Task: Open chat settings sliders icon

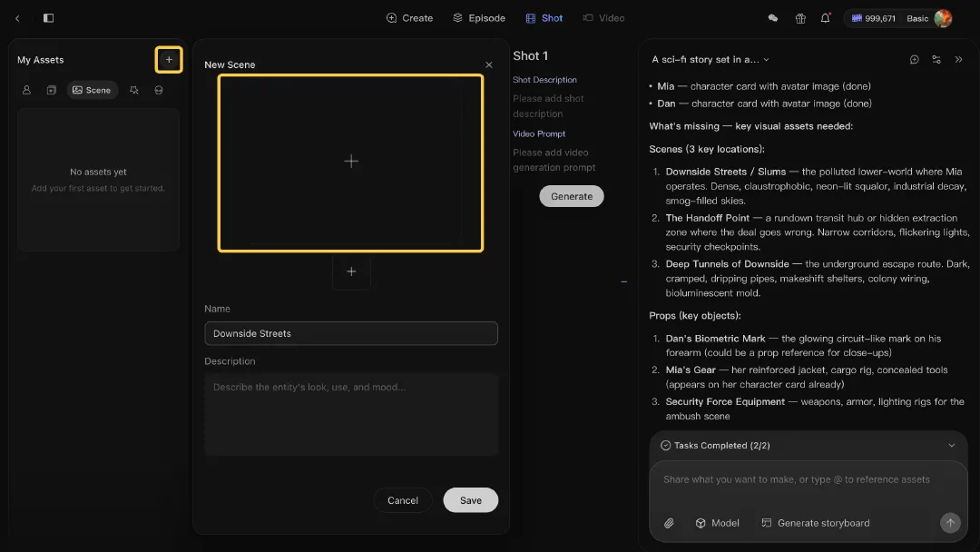Action: (936, 59)
